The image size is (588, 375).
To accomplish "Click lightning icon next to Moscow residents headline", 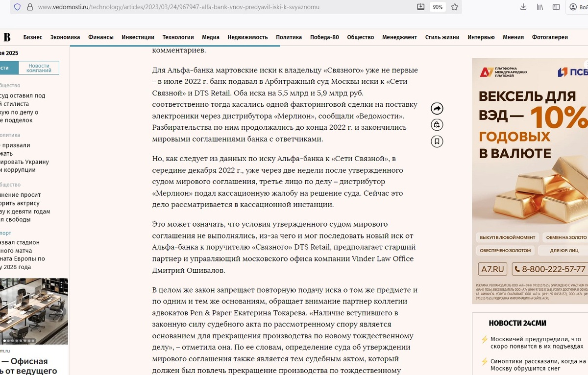I will [484, 339].
